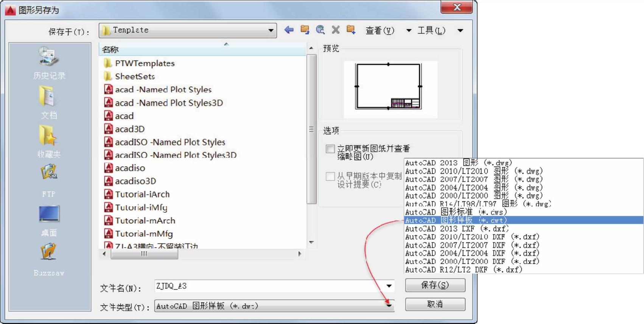Open the Buzzsaw sidebar shortcut

(x=49, y=260)
